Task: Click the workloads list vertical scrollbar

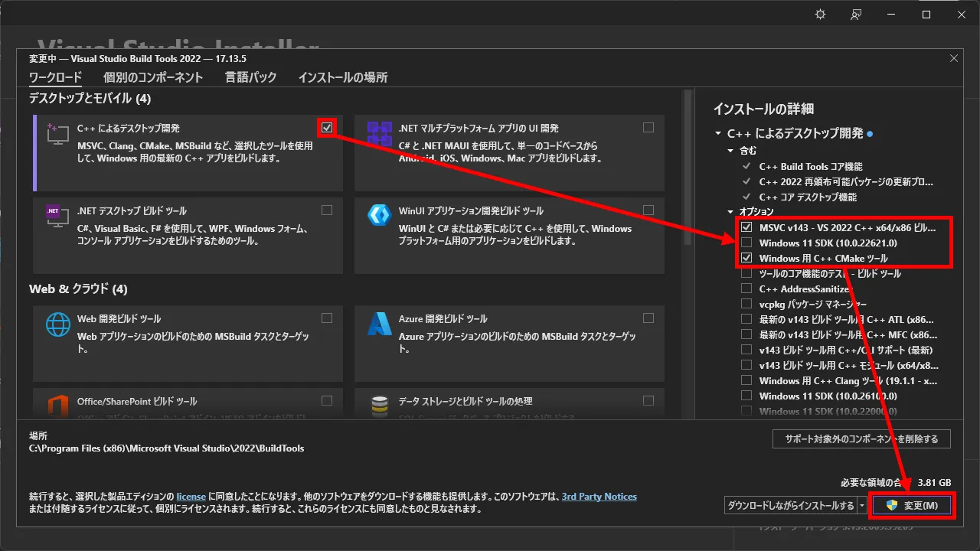Action: (688, 168)
